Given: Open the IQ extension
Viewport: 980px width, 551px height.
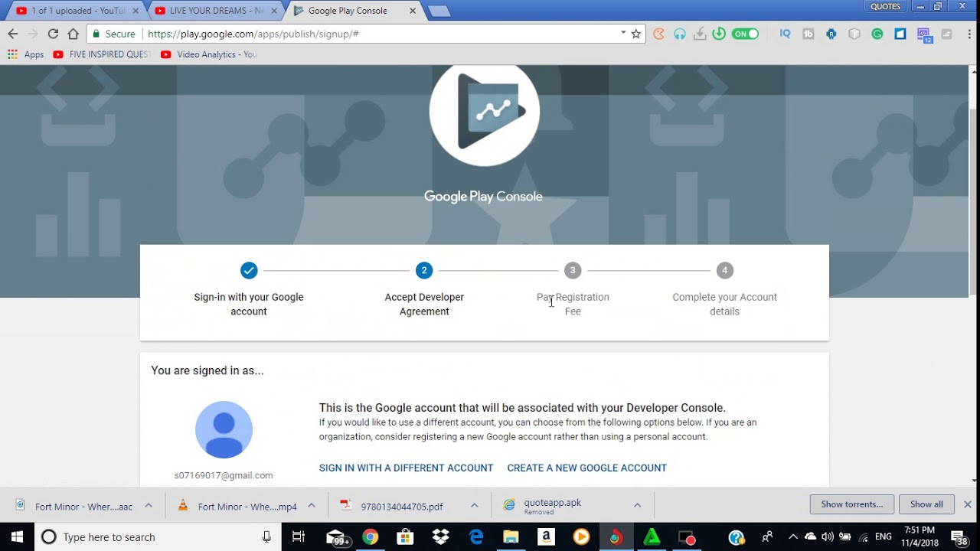Looking at the screenshot, I should [785, 34].
